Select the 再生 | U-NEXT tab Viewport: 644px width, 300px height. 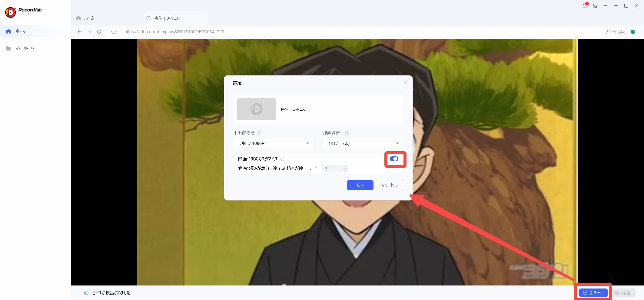click(x=176, y=18)
